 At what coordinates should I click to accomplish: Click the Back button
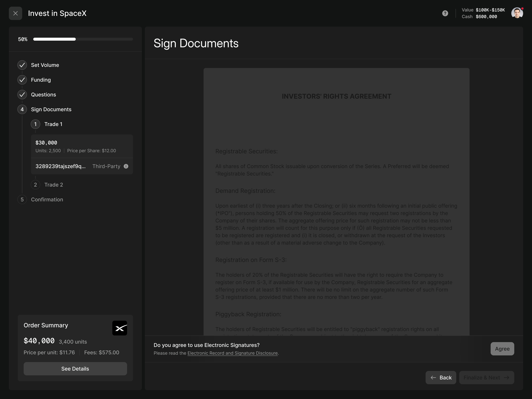(x=441, y=378)
